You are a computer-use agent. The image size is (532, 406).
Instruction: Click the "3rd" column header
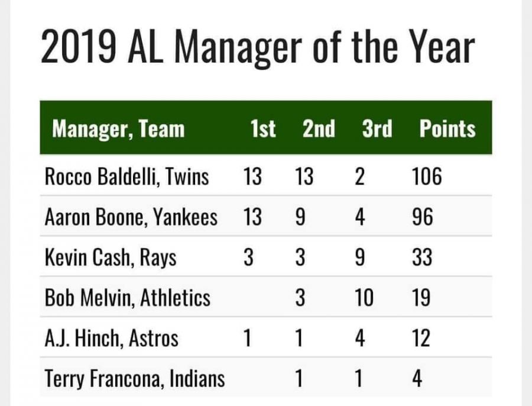point(377,129)
